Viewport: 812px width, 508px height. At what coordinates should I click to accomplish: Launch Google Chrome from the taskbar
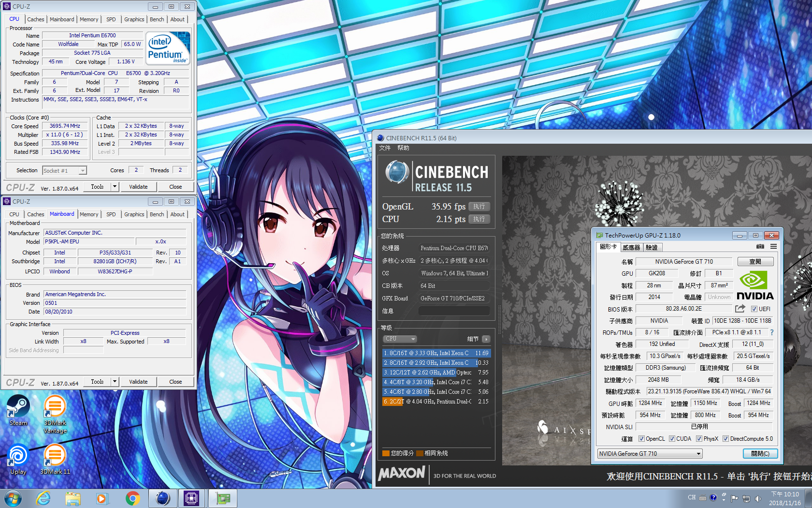132,498
